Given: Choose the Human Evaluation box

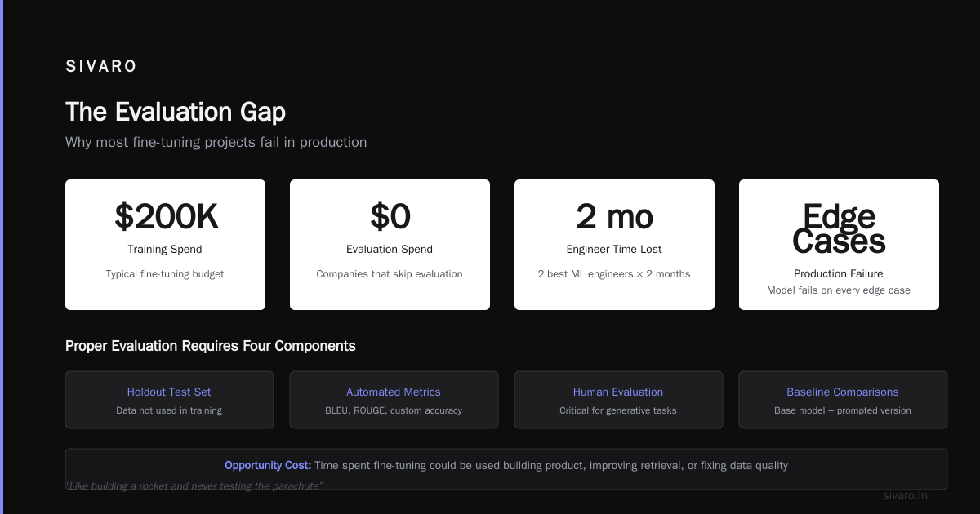Looking at the screenshot, I should pyautogui.click(x=618, y=400).
